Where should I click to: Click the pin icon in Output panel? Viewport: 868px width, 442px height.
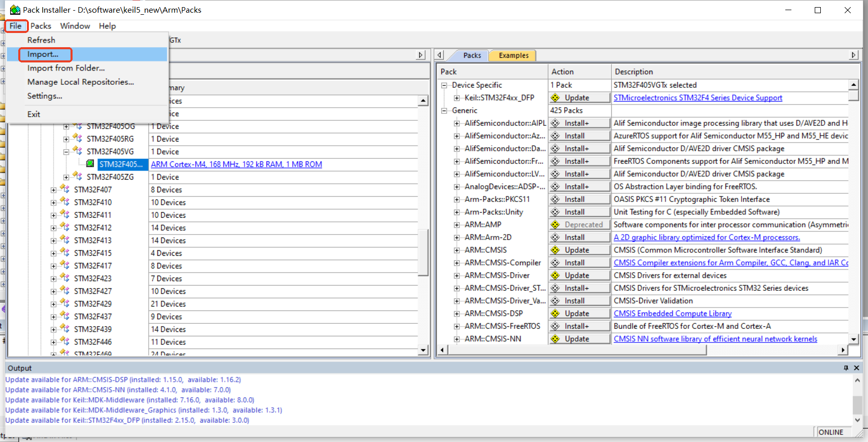[x=846, y=368]
